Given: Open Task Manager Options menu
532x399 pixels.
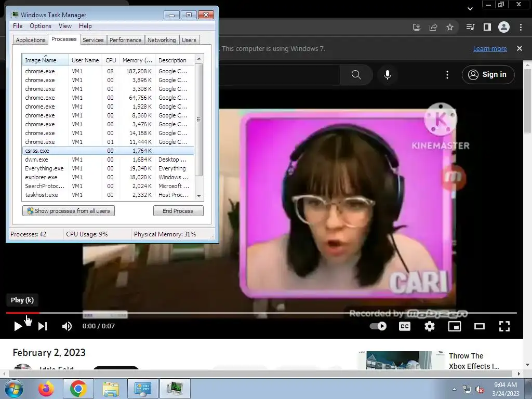Looking at the screenshot, I should tap(41, 26).
